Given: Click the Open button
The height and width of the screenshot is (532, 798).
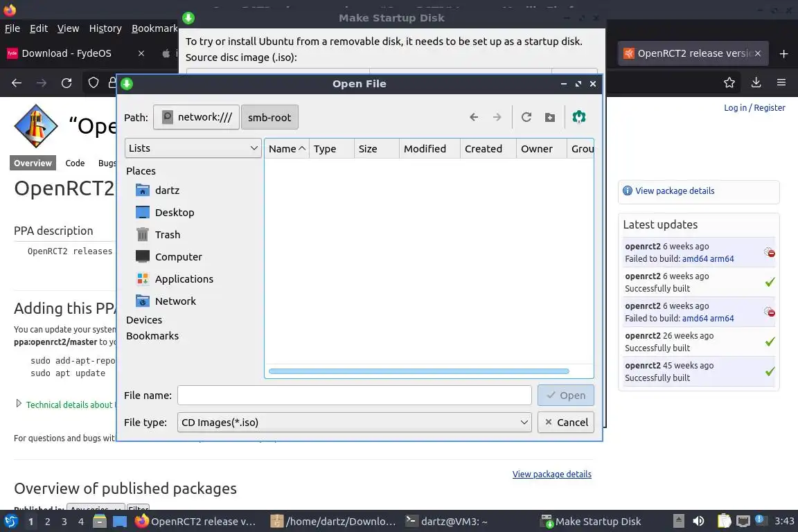Looking at the screenshot, I should click(566, 395).
